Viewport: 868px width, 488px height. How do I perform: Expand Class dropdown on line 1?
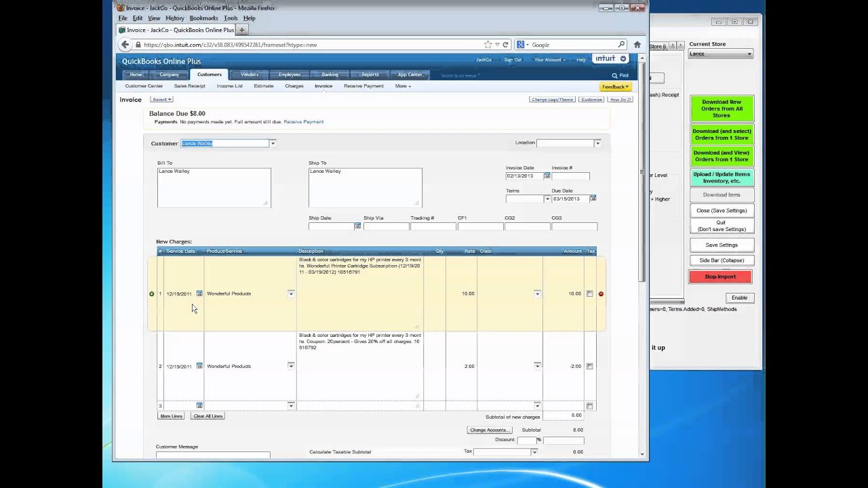(x=537, y=293)
